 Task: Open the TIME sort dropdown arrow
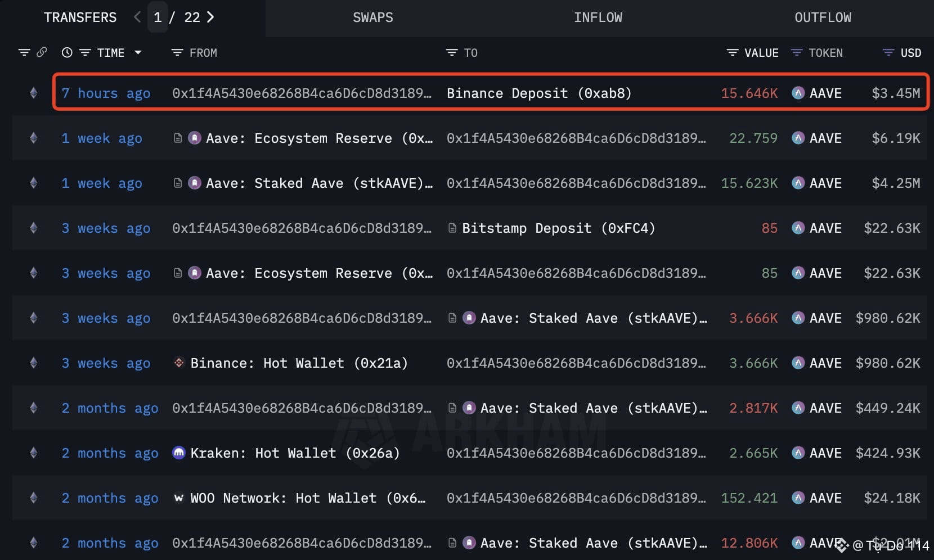138,53
